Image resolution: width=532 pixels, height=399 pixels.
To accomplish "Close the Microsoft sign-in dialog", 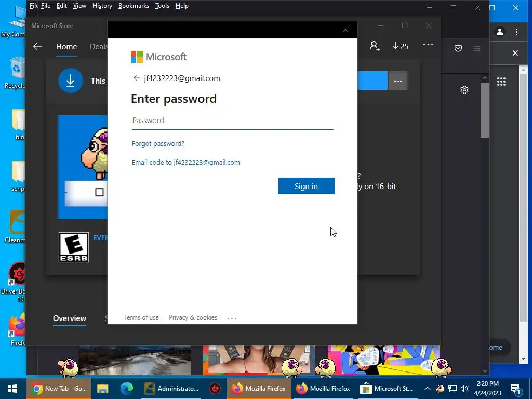I will click(x=345, y=30).
